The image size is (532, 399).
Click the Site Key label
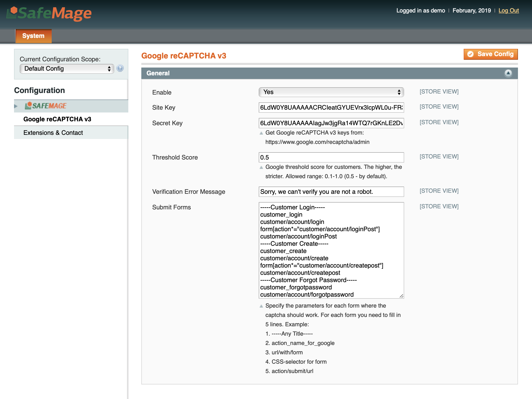coord(164,108)
